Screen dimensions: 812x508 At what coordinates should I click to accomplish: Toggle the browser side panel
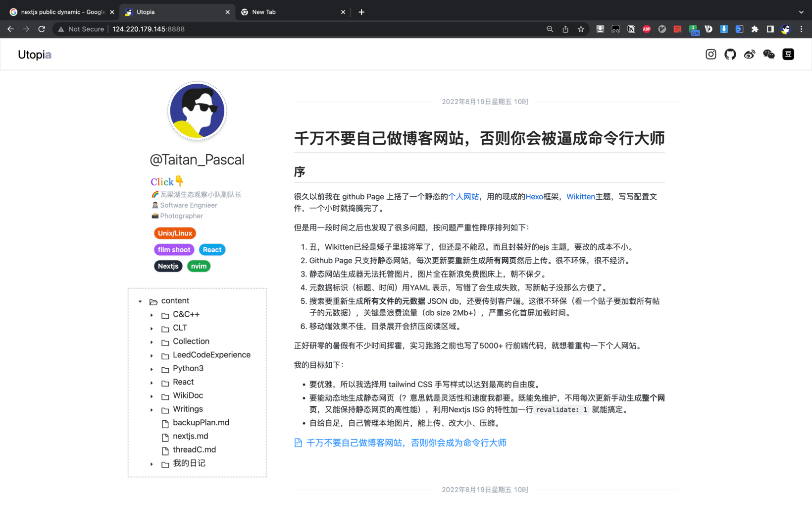coord(770,29)
